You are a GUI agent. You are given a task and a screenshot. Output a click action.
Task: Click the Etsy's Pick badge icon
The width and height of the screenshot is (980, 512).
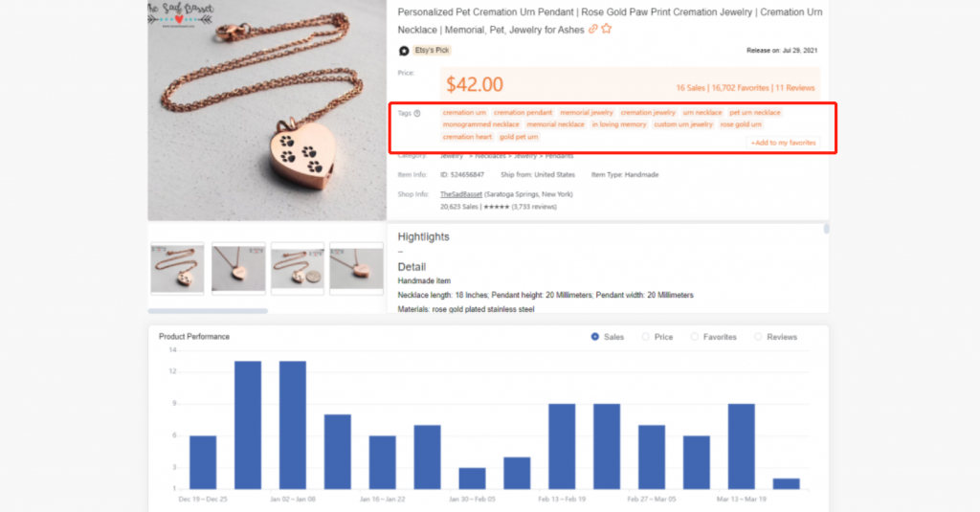(404, 51)
